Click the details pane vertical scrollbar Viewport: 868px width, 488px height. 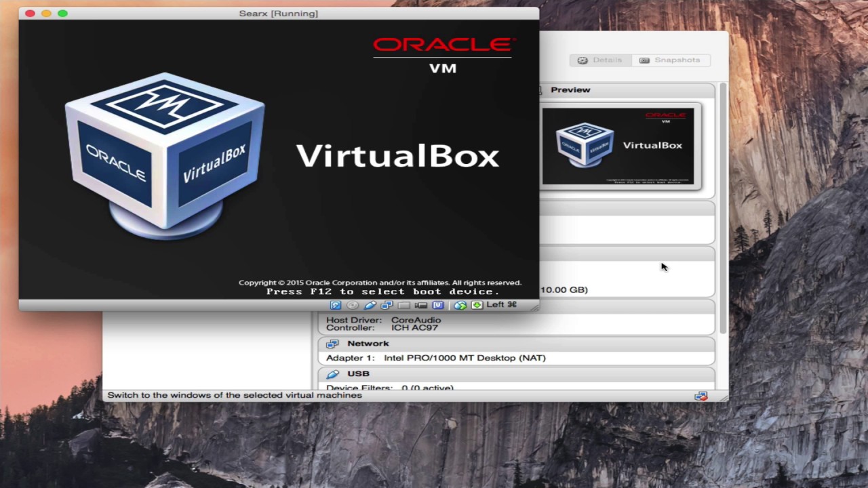pyautogui.click(x=723, y=209)
